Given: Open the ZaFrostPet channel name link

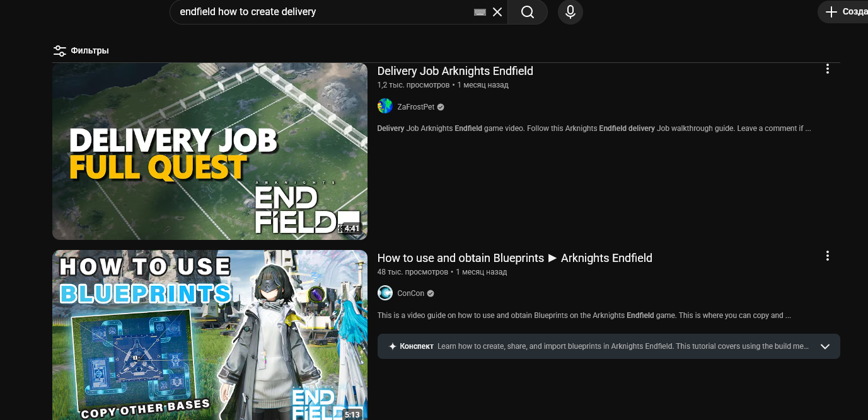Looking at the screenshot, I should pos(416,107).
